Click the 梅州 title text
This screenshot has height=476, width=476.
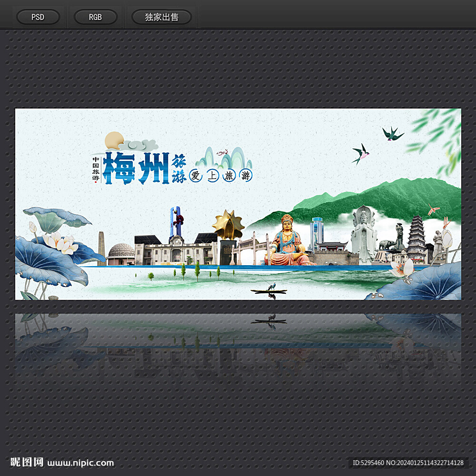pyautogui.click(x=136, y=168)
